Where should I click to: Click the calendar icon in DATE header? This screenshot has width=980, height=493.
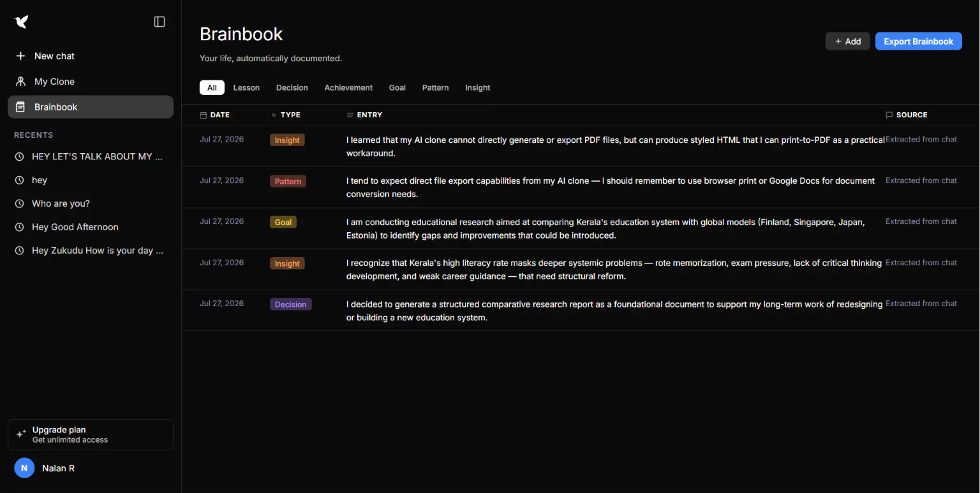pos(203,115)
